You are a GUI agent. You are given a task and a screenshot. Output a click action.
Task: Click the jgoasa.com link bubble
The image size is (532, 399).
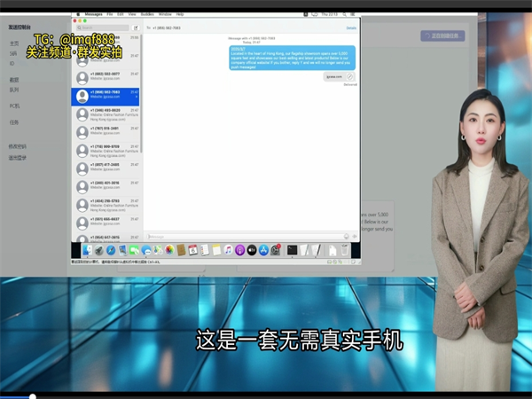click(x=333, y=77)
